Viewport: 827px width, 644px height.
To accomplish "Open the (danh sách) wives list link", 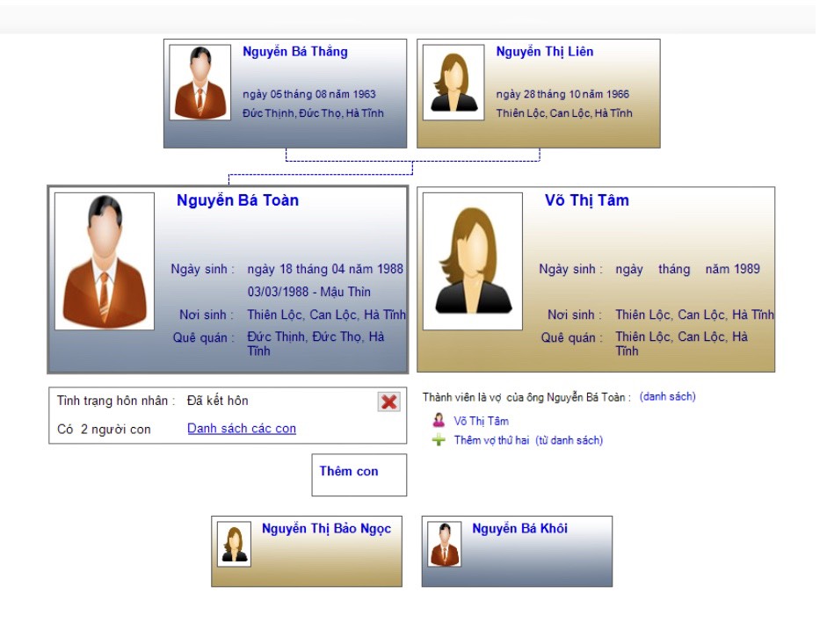I will pos(667,396).
